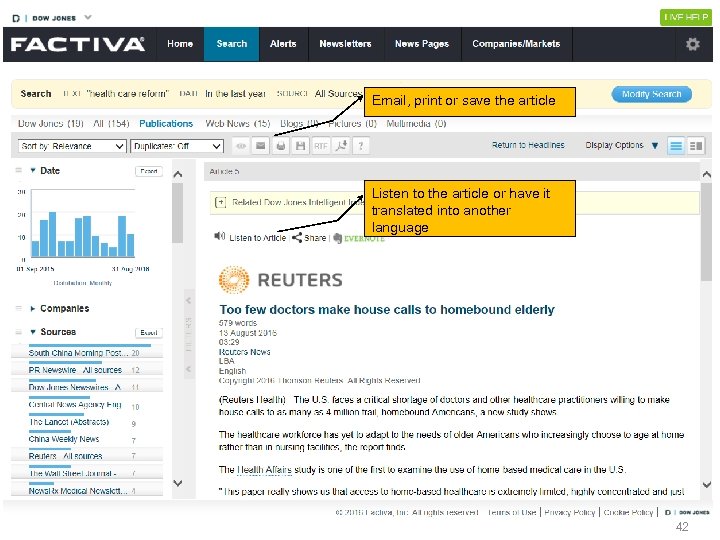The image size is (720, 540).
Task: Open the News Pages tab
Action: click(422, 44)
